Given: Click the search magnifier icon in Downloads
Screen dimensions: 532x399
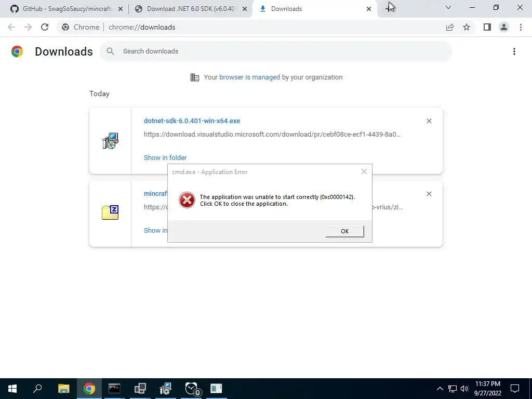Looking at the screenshot, I should (110, 51).
